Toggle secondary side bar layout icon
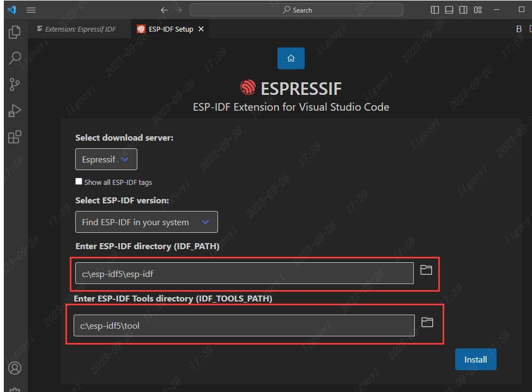Screen dimensions: 532x392 coord(463,10)
